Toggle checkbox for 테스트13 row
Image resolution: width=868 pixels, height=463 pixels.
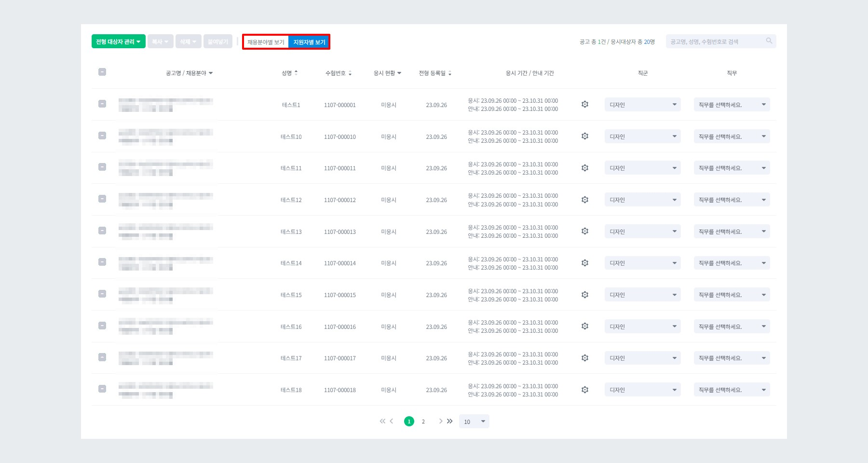click(x=102, y=231)
